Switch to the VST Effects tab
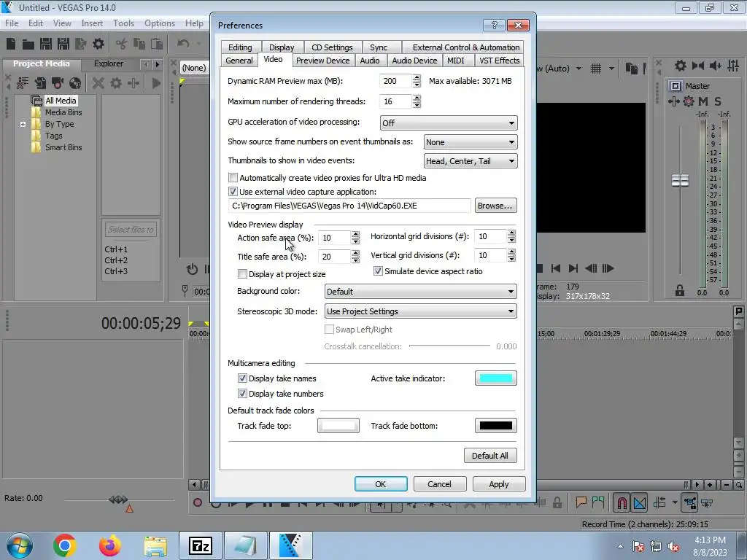Screen dimensions: 747x560 (x=499, y=61)
